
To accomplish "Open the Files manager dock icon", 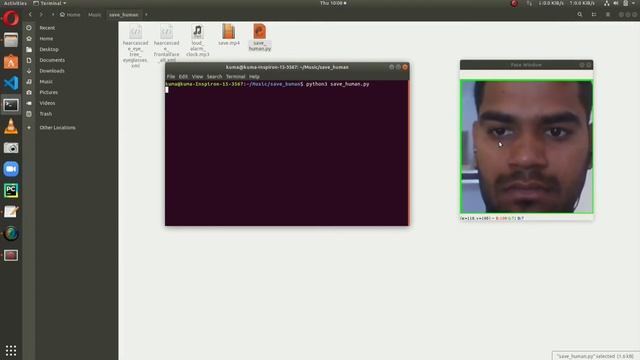I will point(11,40).
